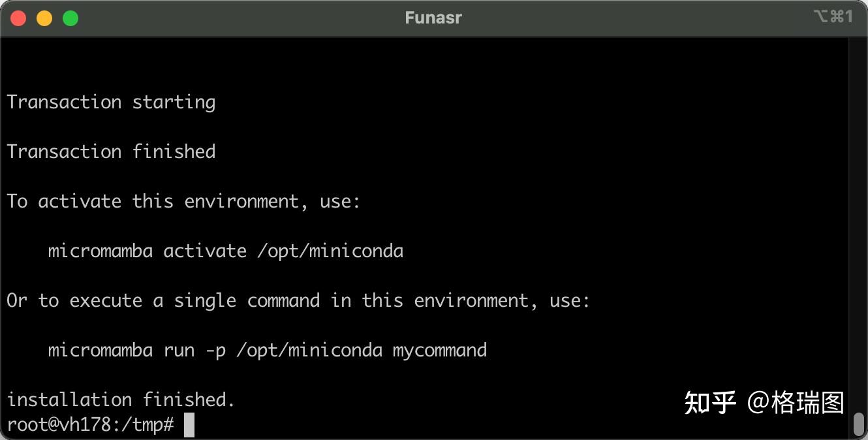868x440 pixels.
Task: Click the root@vh178:/tmp# prompt text
Action: click(91, 424)
